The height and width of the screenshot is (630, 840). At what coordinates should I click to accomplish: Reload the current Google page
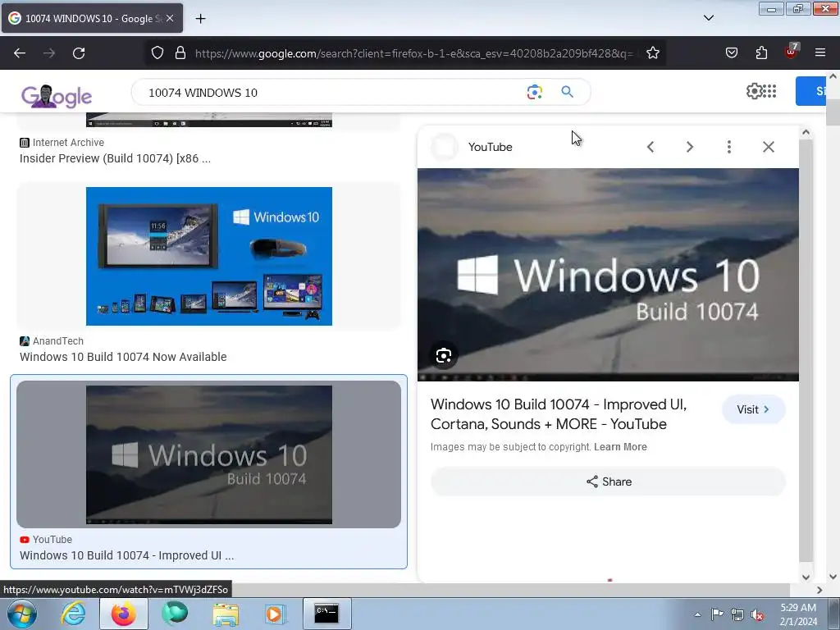tap(79, 53)
